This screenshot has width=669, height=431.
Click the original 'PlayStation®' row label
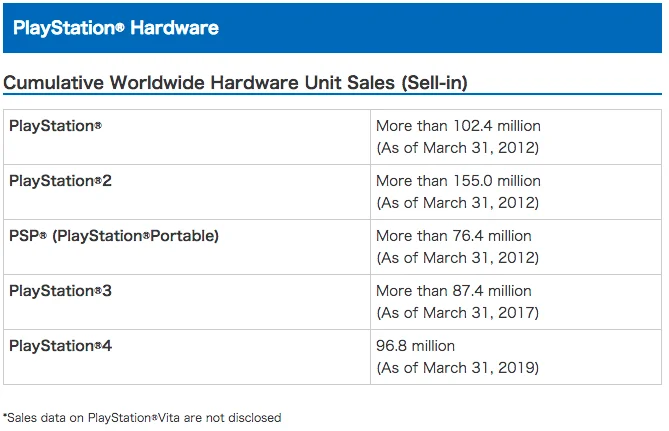coord(56,126)
